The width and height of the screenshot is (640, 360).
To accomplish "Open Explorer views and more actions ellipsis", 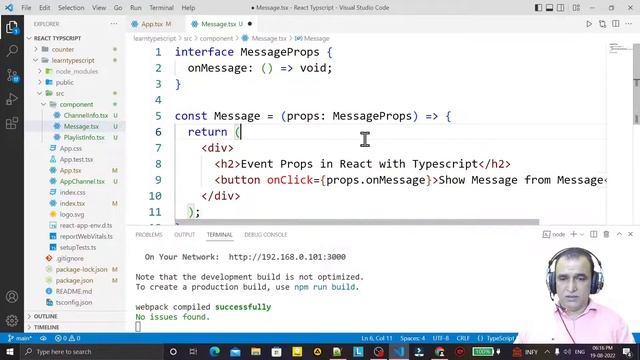I will pos(114,24).
